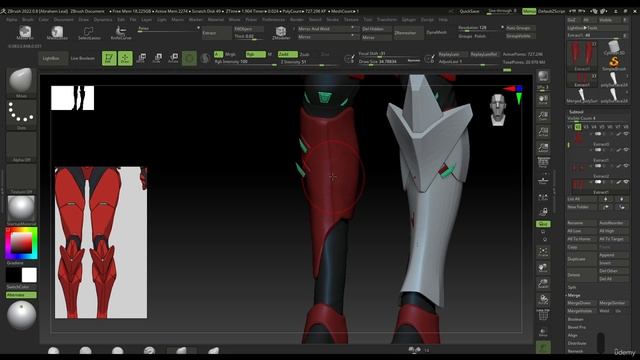
Task: Switch to Zsub sculpt mode
Action: click(x=304, y=54)
